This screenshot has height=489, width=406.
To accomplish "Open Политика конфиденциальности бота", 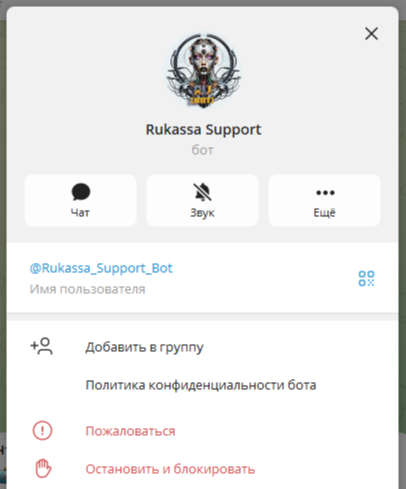I will click(x=201, y=385).
